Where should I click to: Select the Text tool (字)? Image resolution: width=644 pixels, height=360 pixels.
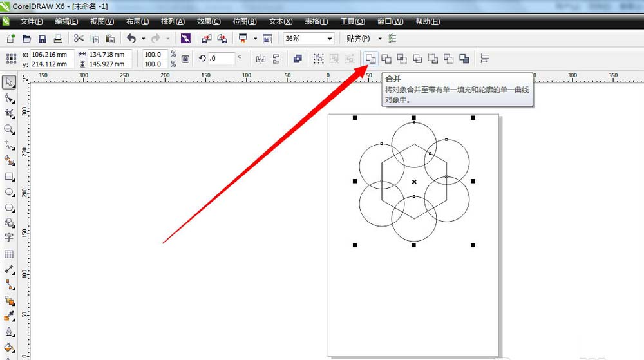click(9, 238)
